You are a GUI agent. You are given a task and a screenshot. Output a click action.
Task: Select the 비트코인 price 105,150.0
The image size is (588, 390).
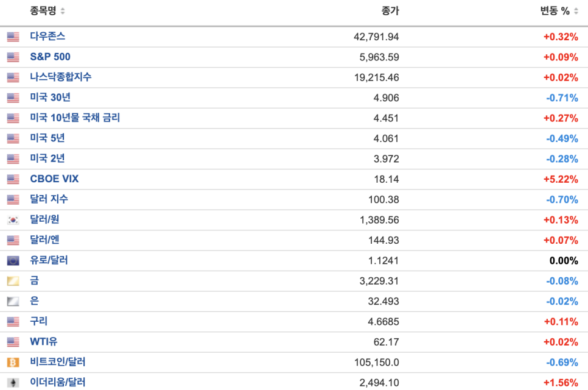point(377,362)
